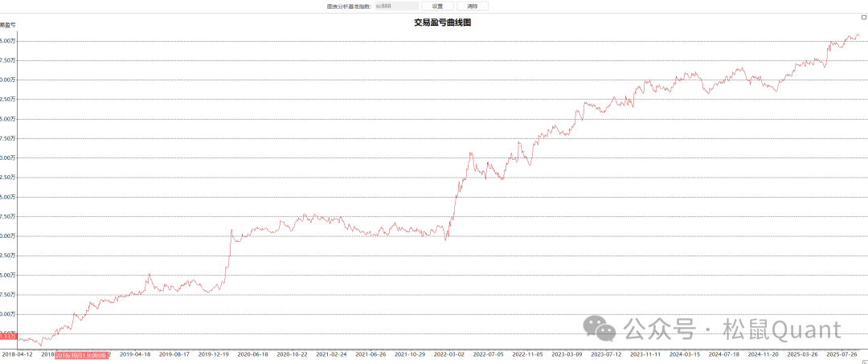This screenshot has width=868, height=364.
Task: Click the red 1.33万 value label
Action: 8,336
